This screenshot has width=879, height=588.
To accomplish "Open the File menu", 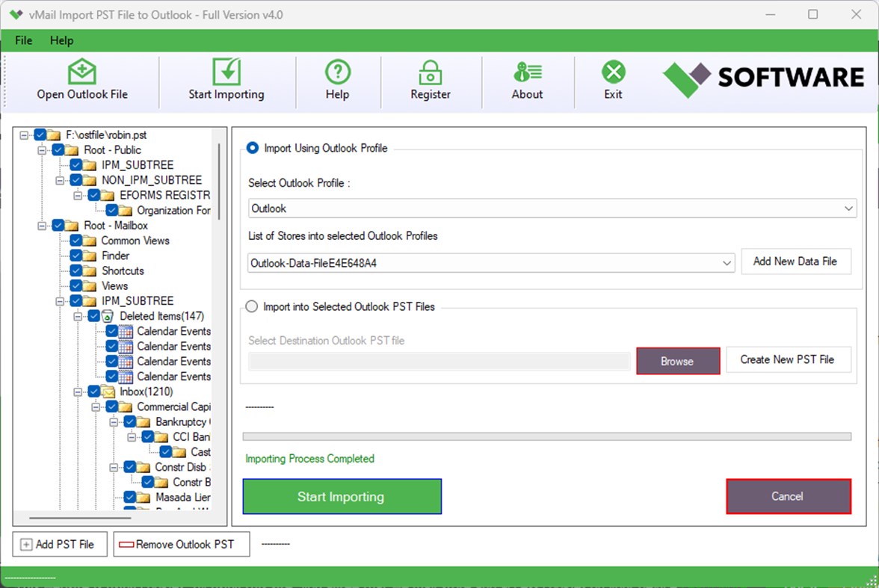I will click(x=23, y=40).
